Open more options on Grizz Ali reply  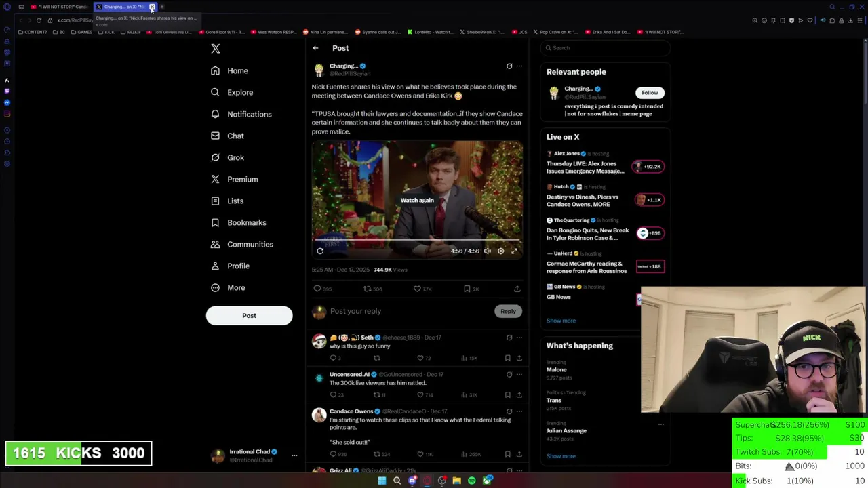(x=519, y=470)
